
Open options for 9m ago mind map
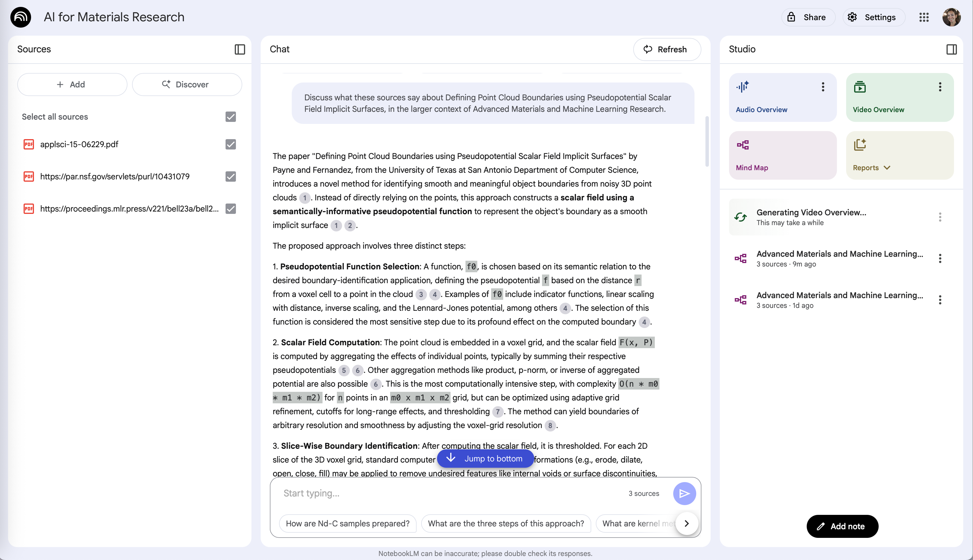click(940, 258)
